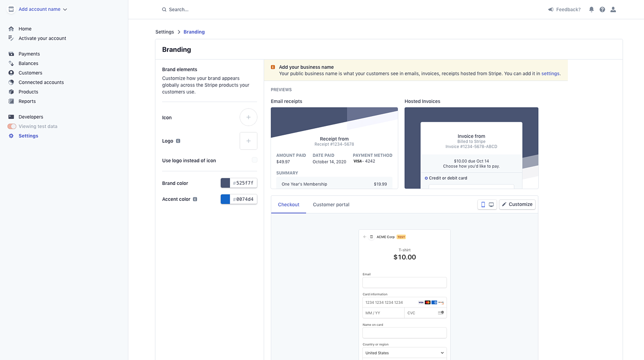
Task: Open the user profile icon
Action: [x=613, y=9]
